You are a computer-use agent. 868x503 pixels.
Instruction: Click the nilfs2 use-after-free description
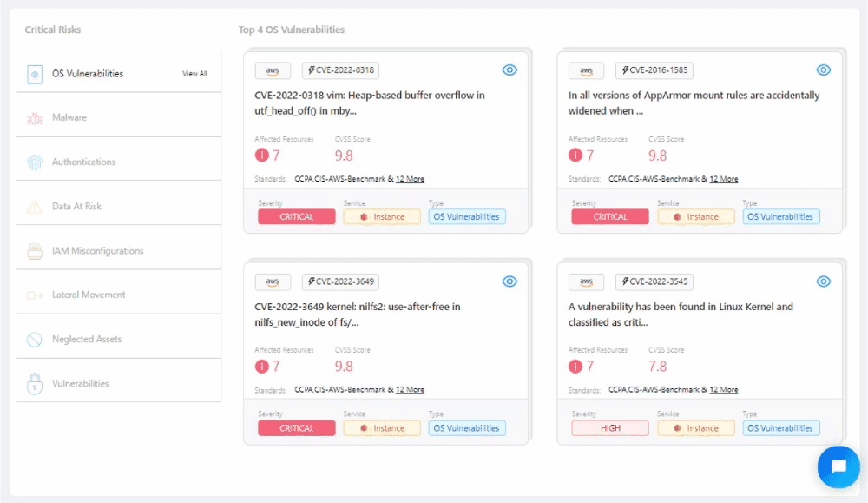(x=357, y=314)
